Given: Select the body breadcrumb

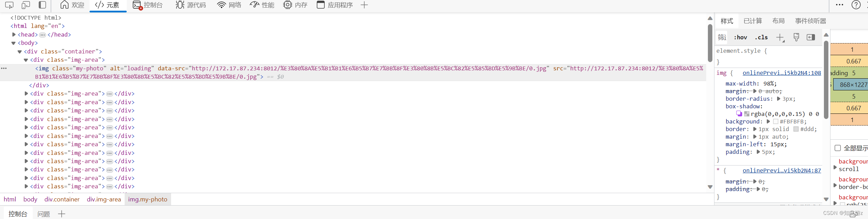Looking at the screenshot, I should [x=30, y=199].
